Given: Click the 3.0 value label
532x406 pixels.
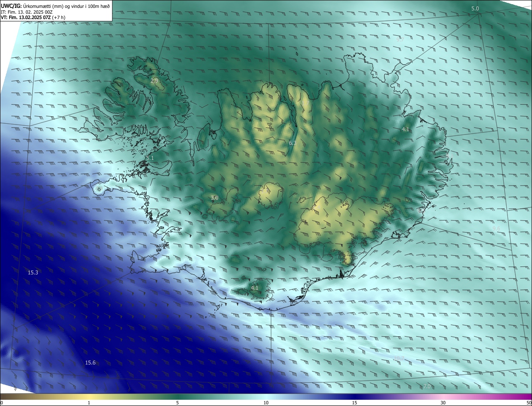Looking at the screenshot, I should click(214, 198).
